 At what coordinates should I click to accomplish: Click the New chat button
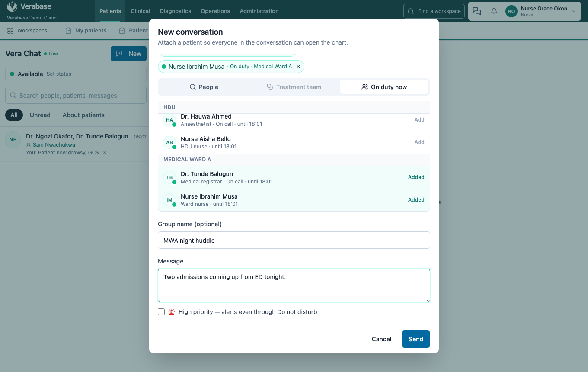[128, 54]
